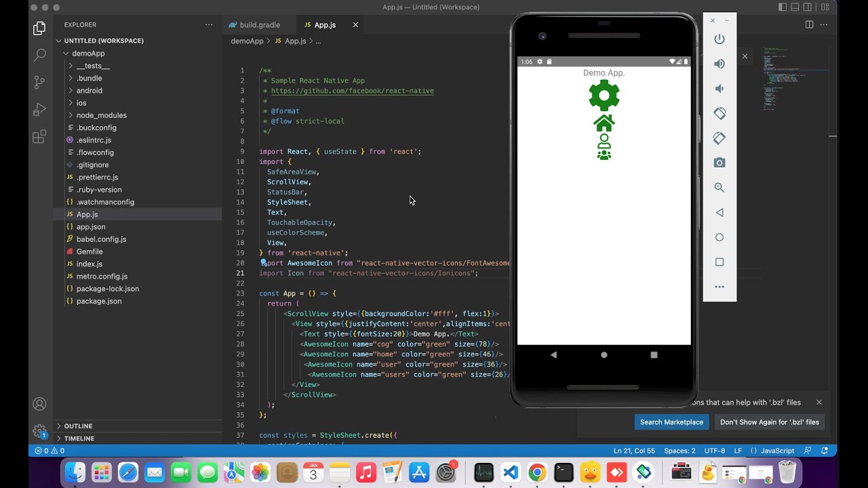Close the App.js tab
The width and height of the screenshot is (868, 488).
(x=355, y=24)
